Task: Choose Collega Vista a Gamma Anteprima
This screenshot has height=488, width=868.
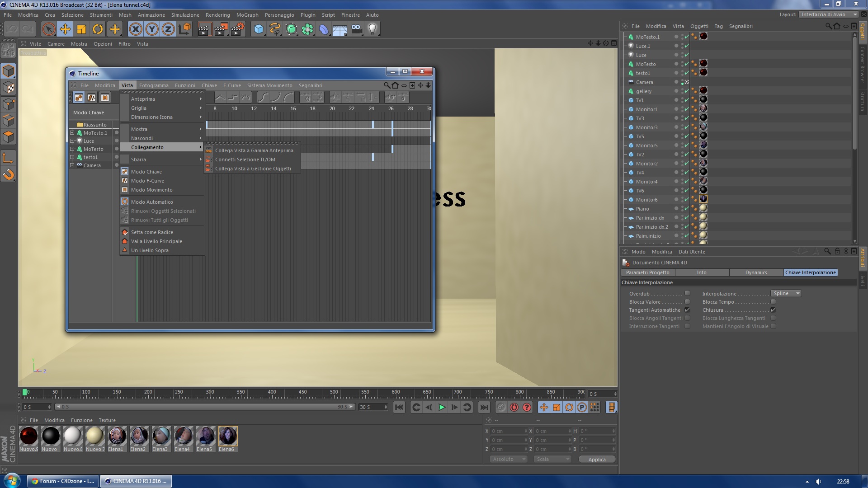Action: pyautogui.click(x=254, y=150)
